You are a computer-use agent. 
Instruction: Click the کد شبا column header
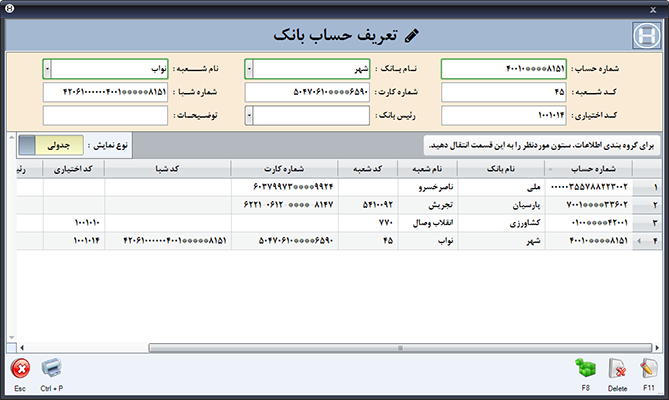click(x=168, y=169)
